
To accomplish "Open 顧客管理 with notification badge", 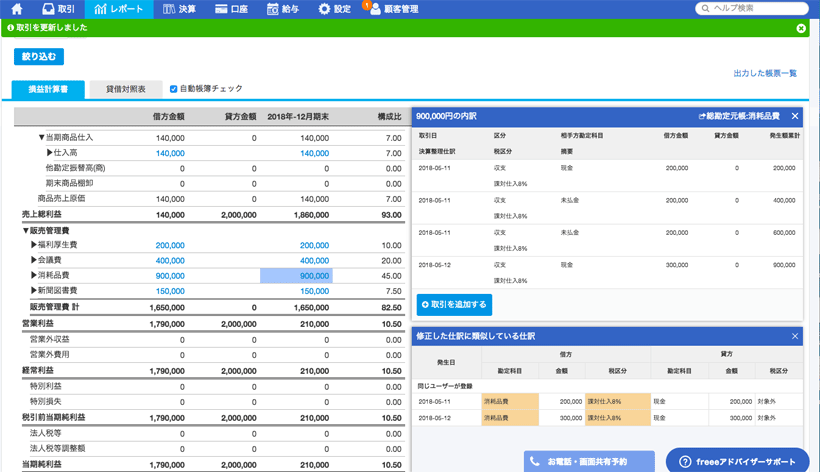I will tap(387, 9).
